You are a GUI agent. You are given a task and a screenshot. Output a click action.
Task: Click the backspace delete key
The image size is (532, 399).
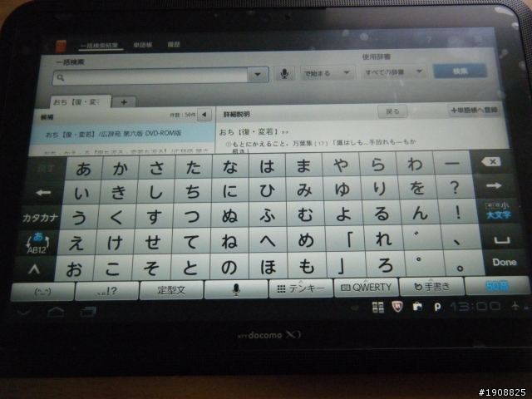click(491, 162)
